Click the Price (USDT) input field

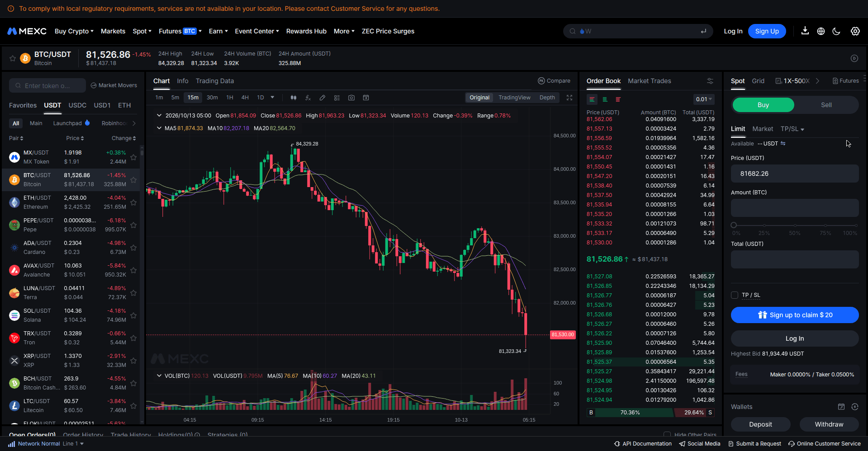click(x=795, y=174)
